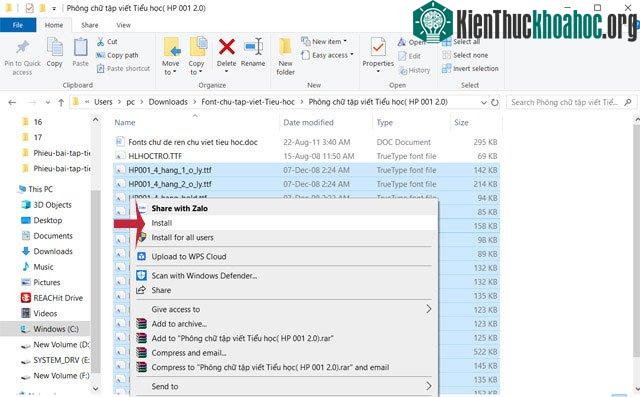Select the HLHOCTRO.TTF file
The height and width of the screenshot is (397, 640).
tap(155, 156)
